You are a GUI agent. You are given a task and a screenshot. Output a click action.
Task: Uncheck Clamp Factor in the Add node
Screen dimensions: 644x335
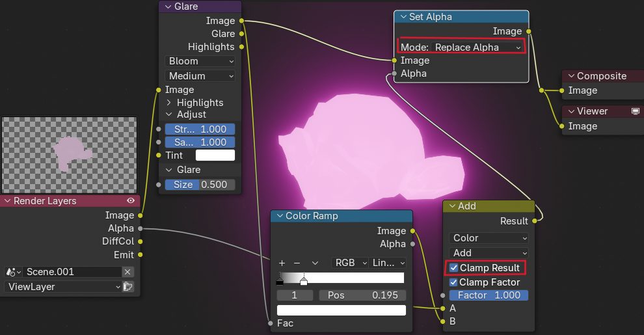click(x=454, y=282)
